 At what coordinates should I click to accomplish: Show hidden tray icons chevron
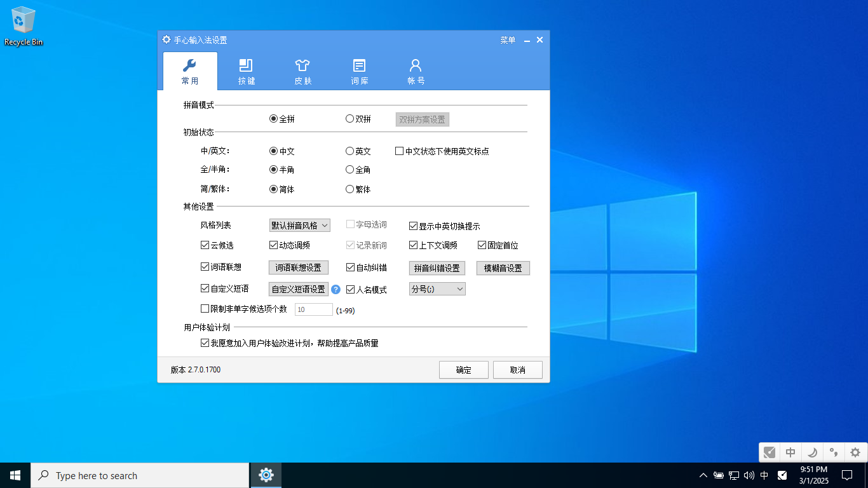coord(703,475)
